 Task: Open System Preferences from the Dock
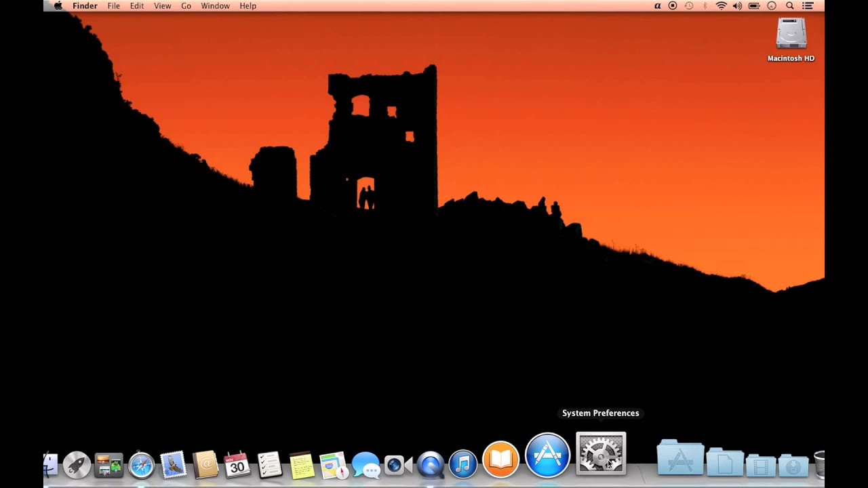[600, 454]
